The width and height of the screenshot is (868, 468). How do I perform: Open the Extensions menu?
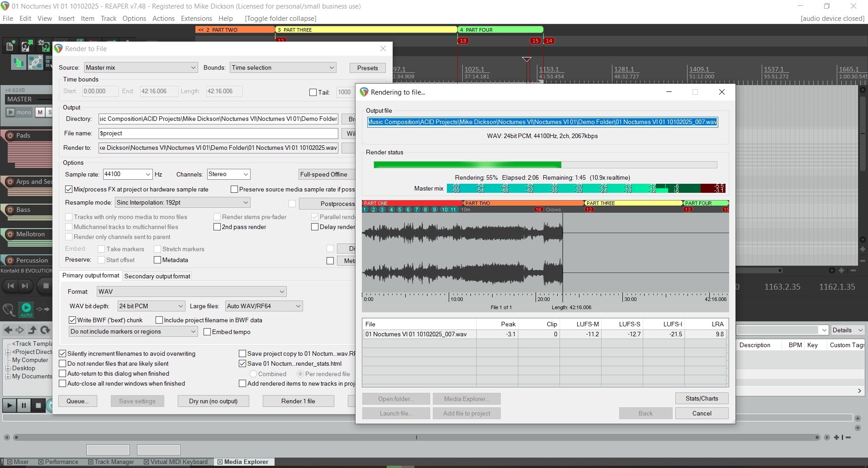pos(196,19)
